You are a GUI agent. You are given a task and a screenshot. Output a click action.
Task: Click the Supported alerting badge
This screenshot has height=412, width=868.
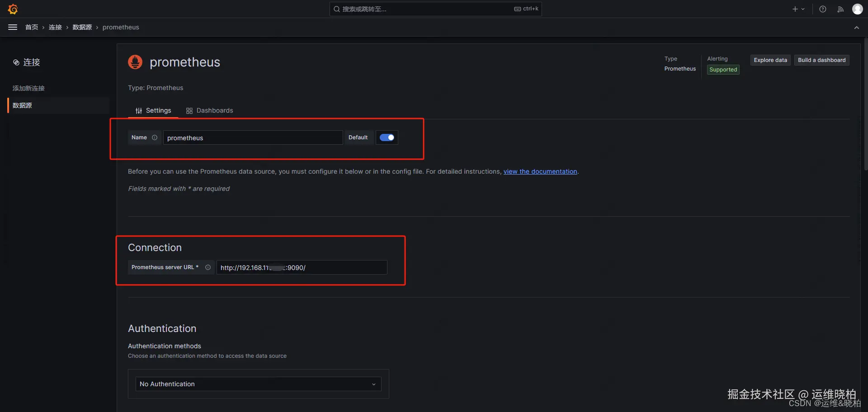(723, 70)
